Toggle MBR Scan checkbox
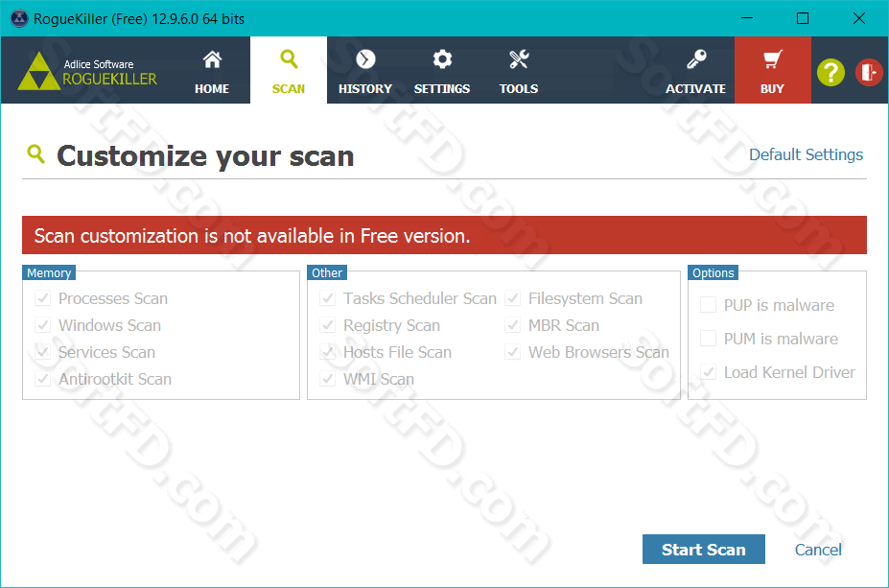The height and width of the screenshot is (588, 889). coord(512,325)
